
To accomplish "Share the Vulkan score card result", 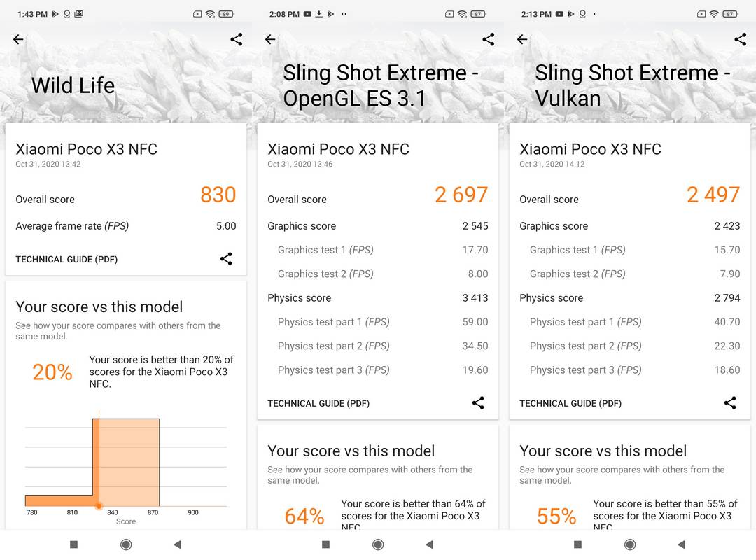I will point(730,402).
